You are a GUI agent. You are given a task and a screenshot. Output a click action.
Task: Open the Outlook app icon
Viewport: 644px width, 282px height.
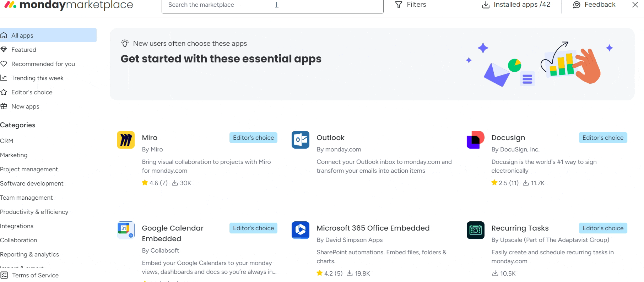point(301,140)
